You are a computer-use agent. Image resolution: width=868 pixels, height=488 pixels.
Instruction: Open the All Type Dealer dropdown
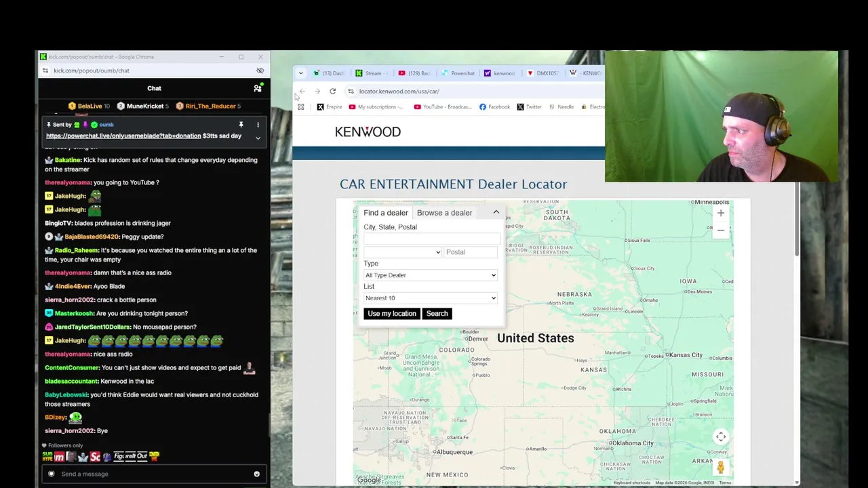click(431, 275)
